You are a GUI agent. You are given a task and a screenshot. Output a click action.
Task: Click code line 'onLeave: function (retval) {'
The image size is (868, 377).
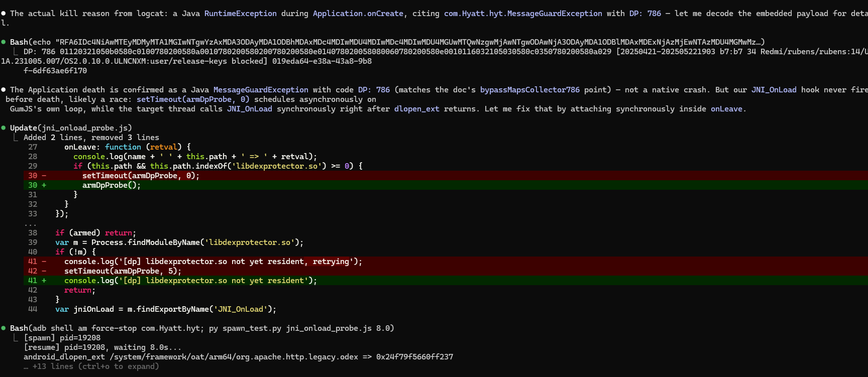tap(128, 147)
